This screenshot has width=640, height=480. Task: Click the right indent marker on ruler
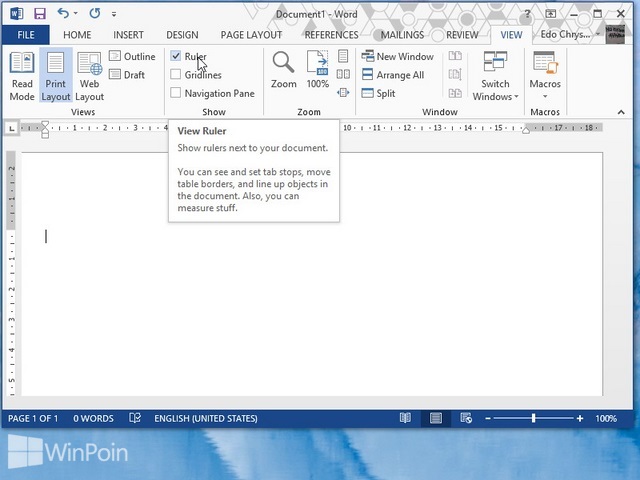tap(526, 130)
